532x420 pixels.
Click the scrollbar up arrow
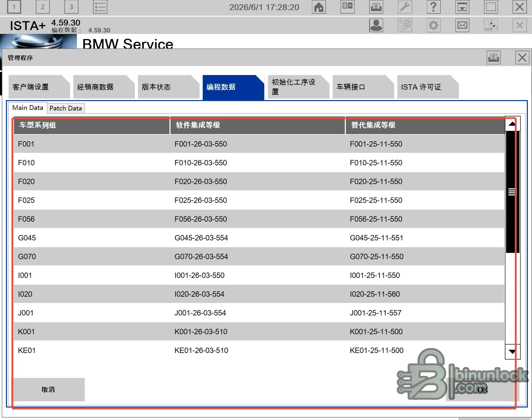(x=512, y=124)
